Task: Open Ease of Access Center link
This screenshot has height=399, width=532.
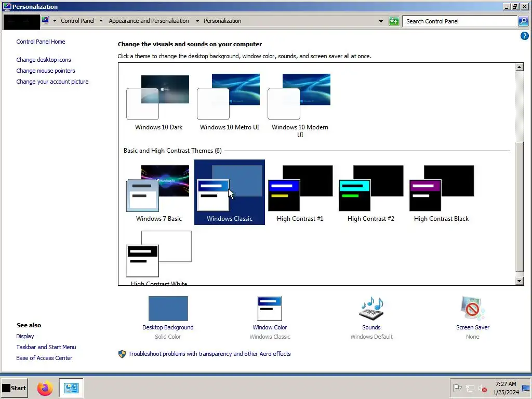Action: coord(44,358)
